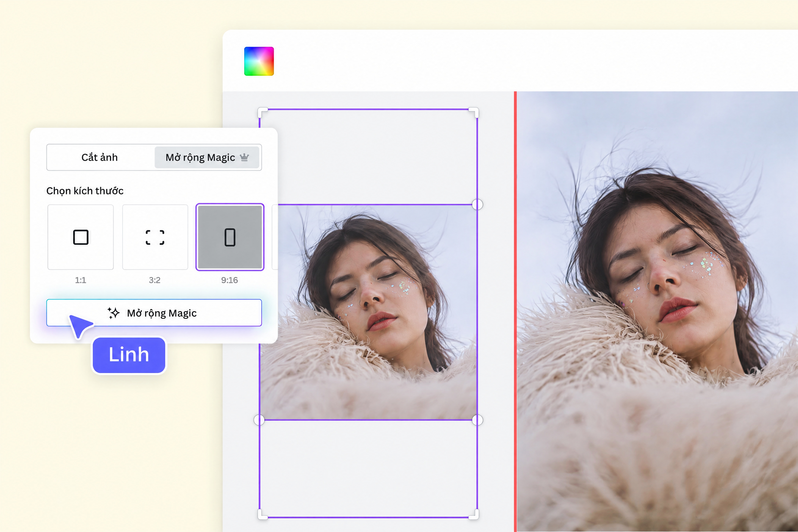This screenshot has width=798, height=532.
Task: Click the expanded photo preview on right
Action: pyautogui.click(x=658, y=311)
